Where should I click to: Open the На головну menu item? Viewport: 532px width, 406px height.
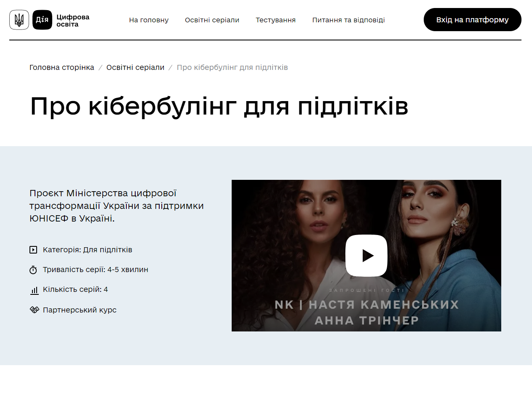[x=149, y=20]
